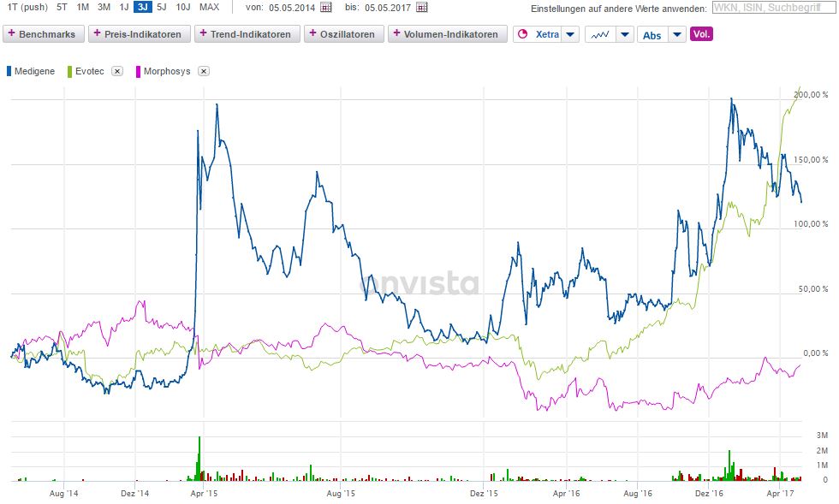Click the 2M volume axis label
Image resolution: width=839 pixels, height=504 pixels.
(x=822, y=450)
